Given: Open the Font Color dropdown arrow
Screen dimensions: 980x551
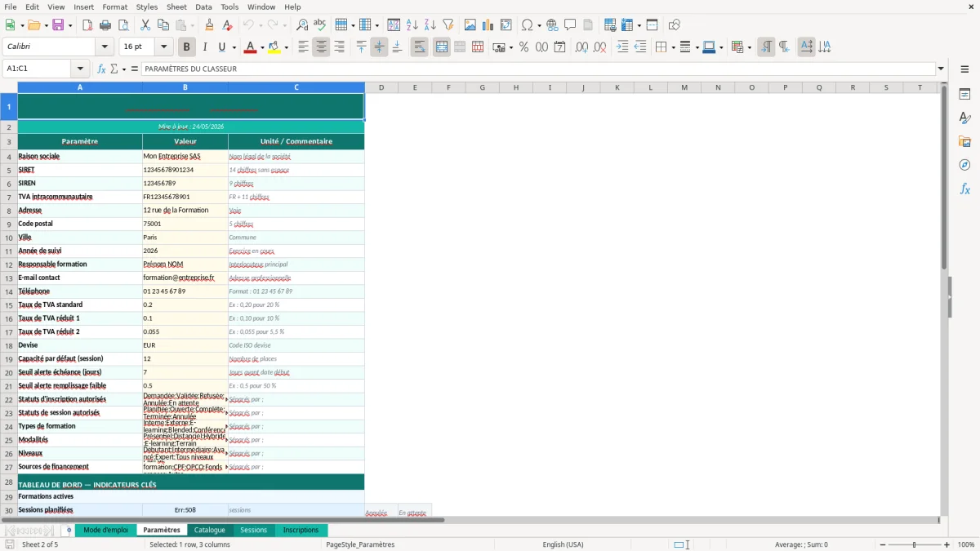Looking at the screenshot, I should [261, 47].
